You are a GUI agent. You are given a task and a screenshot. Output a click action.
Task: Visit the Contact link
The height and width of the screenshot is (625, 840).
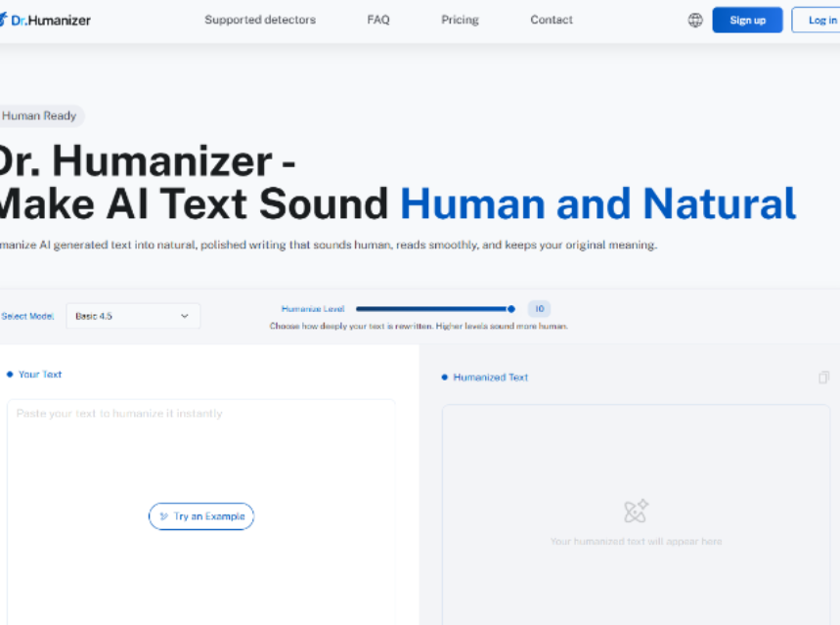(552, 20)
